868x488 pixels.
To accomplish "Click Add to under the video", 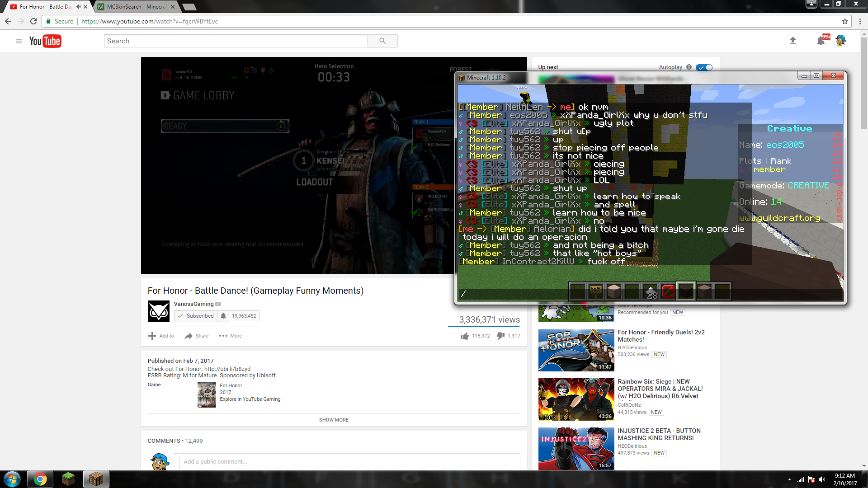I will [161, 336].
